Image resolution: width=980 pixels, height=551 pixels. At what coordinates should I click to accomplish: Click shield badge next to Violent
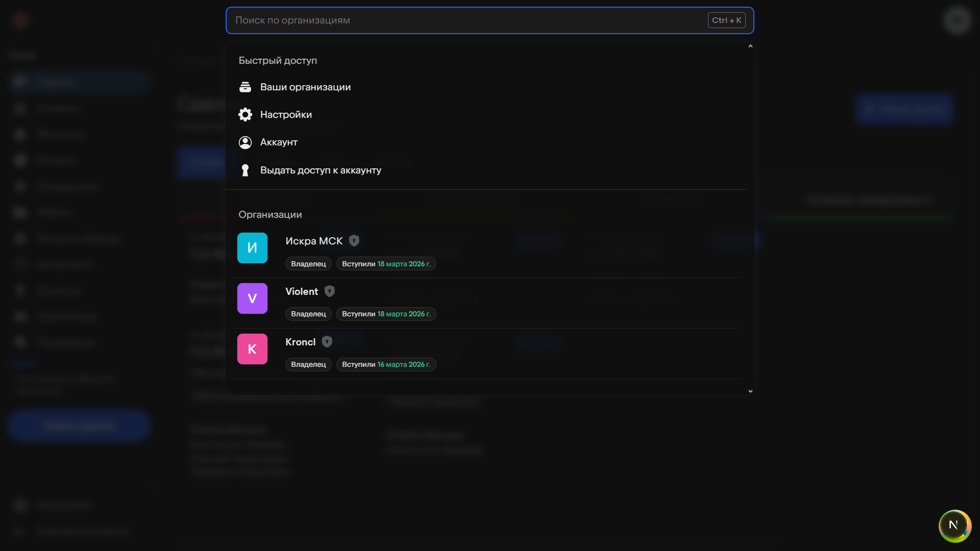[330, 291]
